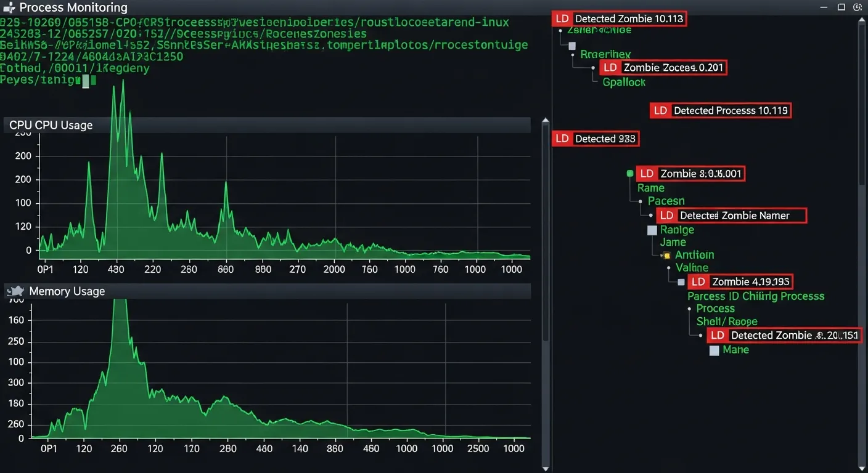
Task: Select the LD badge next to Detected 938
Action: (562, 139)
